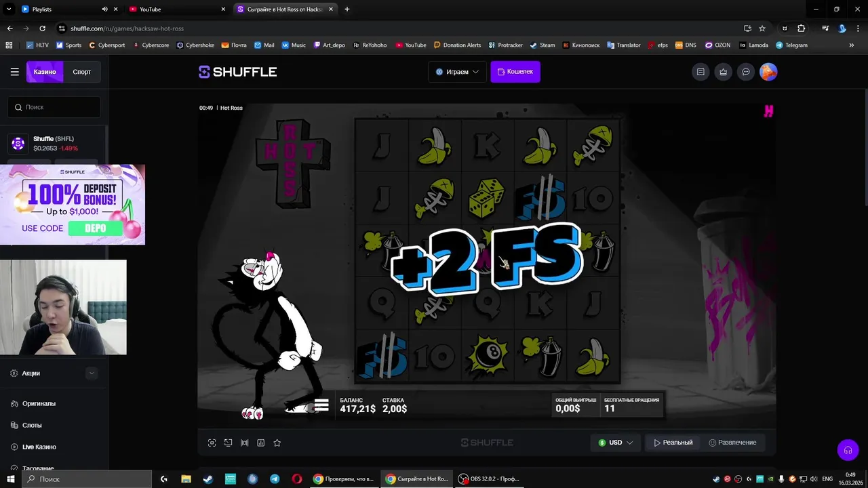
Task: Open the Steam bookmark
Action: (x=542, y=45)
